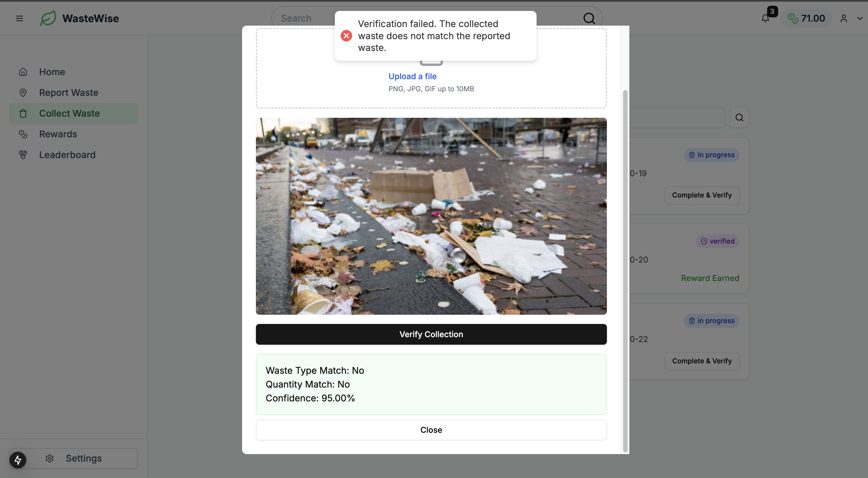Click the Upload a file link
The width and height of the screenshot is (868, 478).
click(x=412, y=76)
